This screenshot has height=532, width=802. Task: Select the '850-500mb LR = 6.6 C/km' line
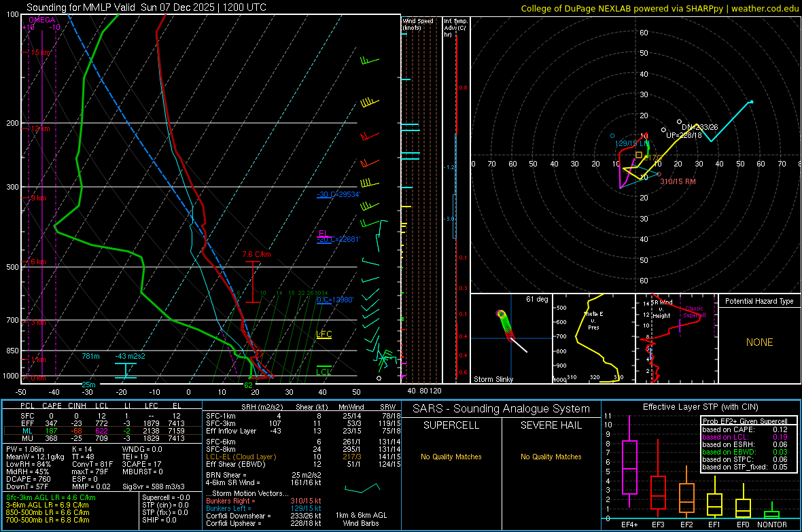pos(48,512)
